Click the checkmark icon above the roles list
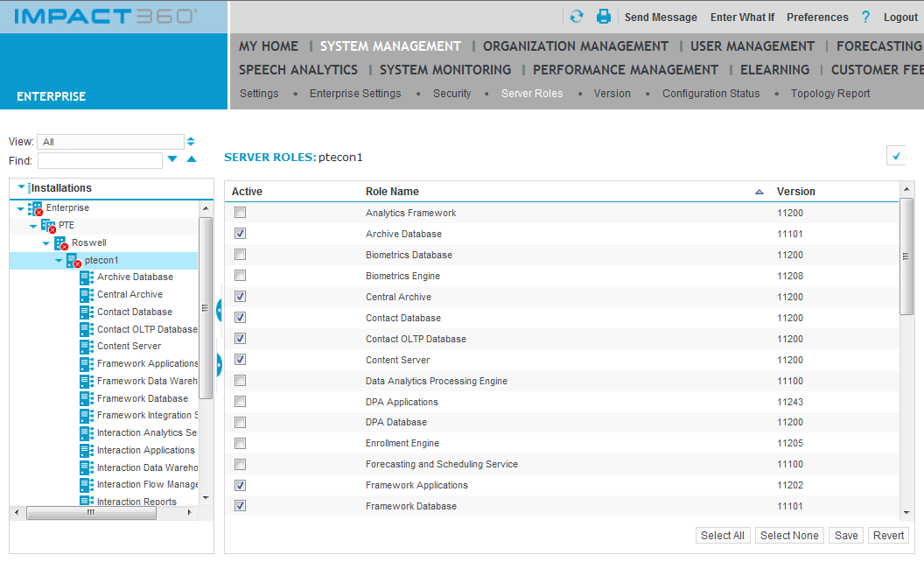924x562 pixels. point(895,155)
